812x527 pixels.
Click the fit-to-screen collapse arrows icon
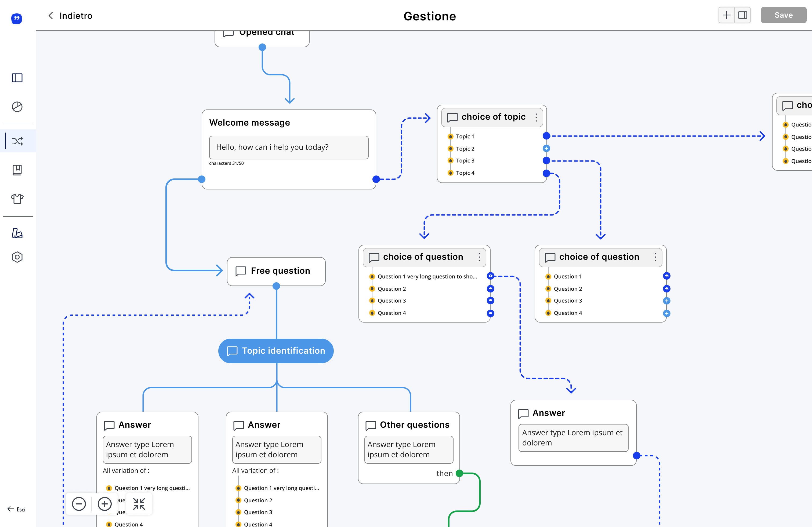tap(139, 504)
